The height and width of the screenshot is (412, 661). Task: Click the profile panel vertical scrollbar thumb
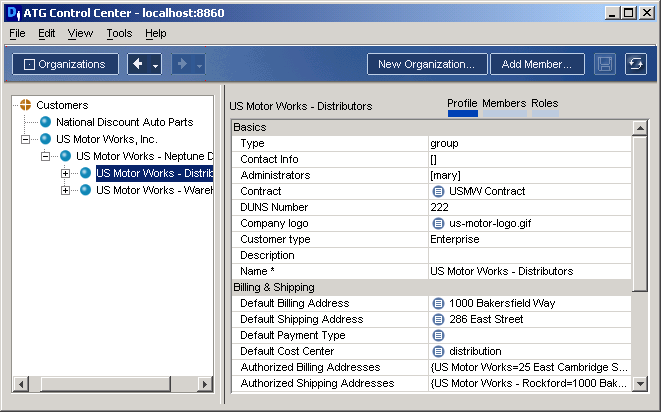640,213
